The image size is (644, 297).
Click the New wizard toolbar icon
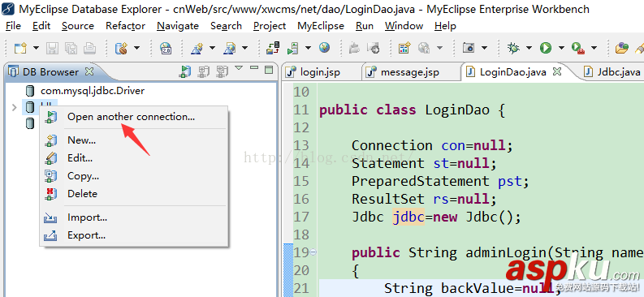[20, 48]
